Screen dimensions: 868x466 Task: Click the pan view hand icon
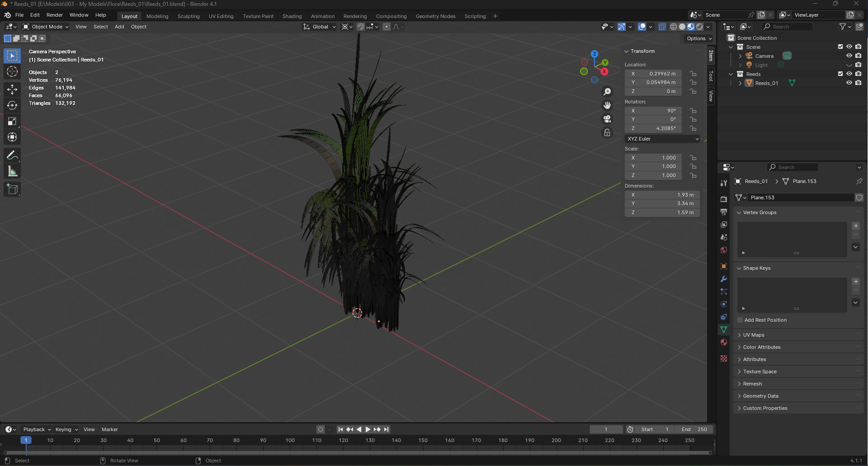click(607, 105)
